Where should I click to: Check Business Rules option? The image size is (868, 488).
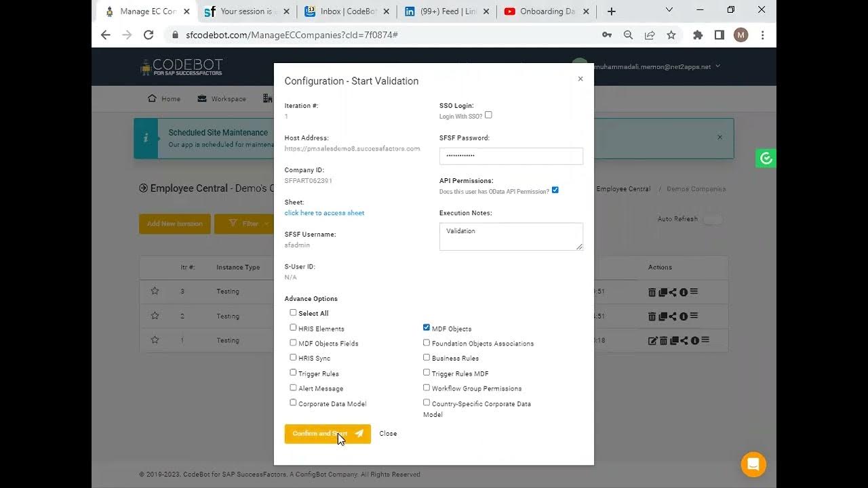coord(427,357)
